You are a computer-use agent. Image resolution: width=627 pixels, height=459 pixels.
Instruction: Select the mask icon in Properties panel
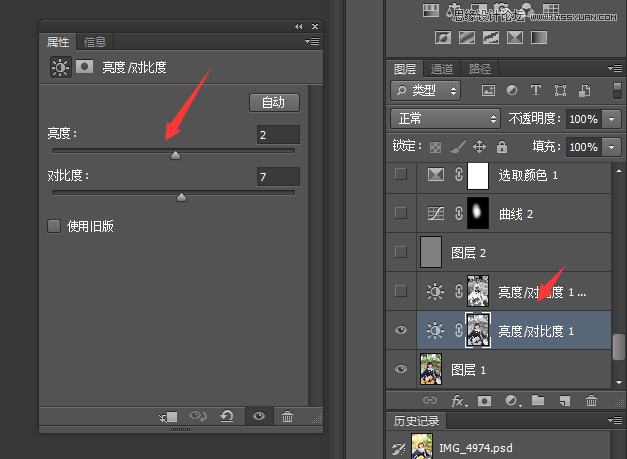tap(84, 66)
